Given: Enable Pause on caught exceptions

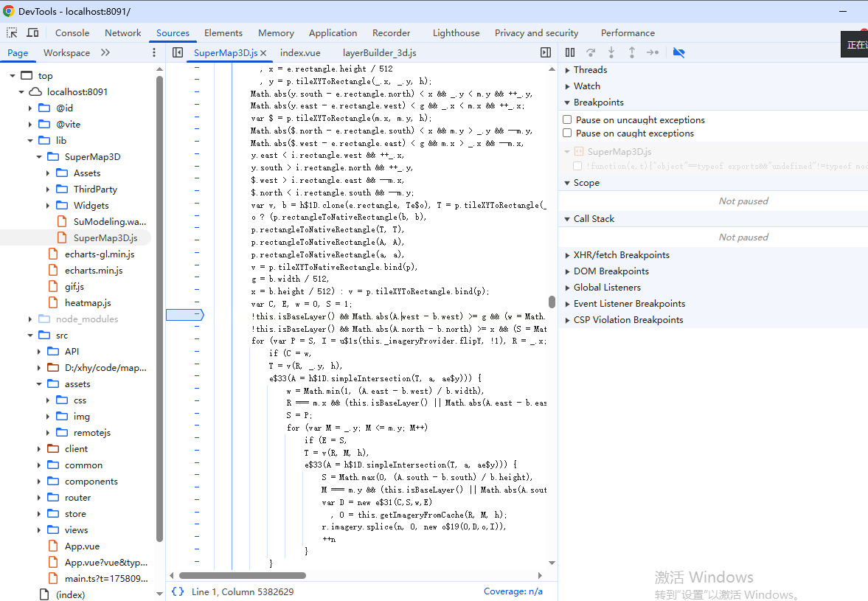Looking at the screenshot, I should [x=567, y=133].
